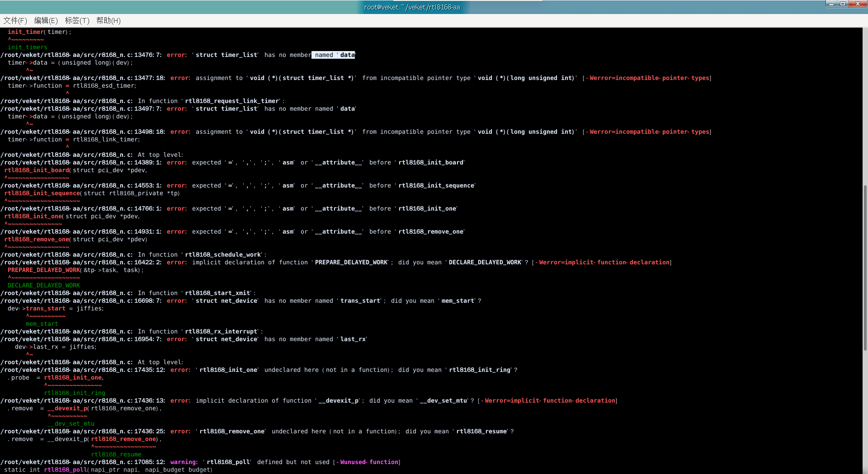Click text rtl8168_start_xmit

pos(217,293)
